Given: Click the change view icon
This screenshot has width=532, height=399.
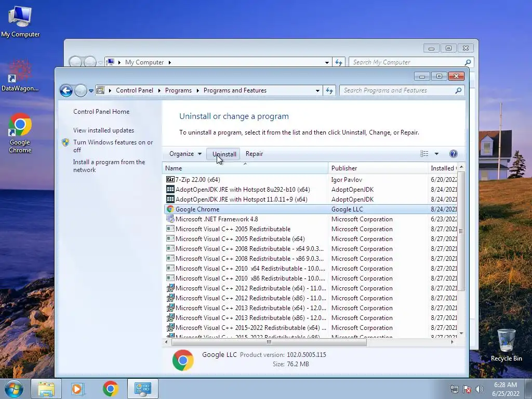Looking at the screenshot, I should [x=424, y=154].
